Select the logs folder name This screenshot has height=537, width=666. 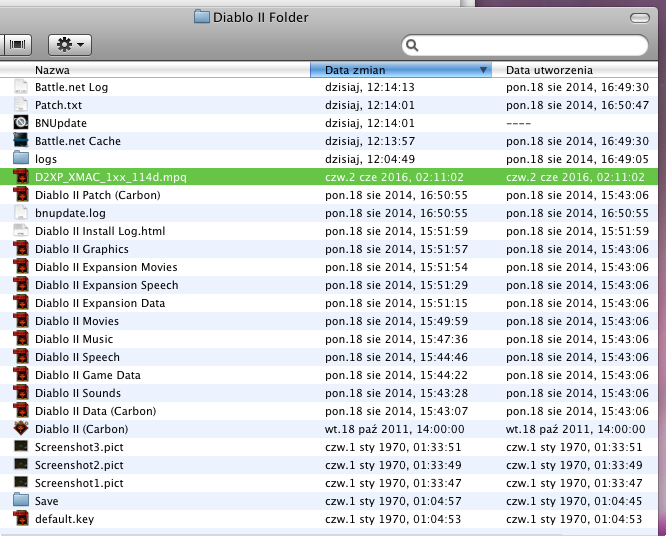pyautogui.click(x=46, y=159)
